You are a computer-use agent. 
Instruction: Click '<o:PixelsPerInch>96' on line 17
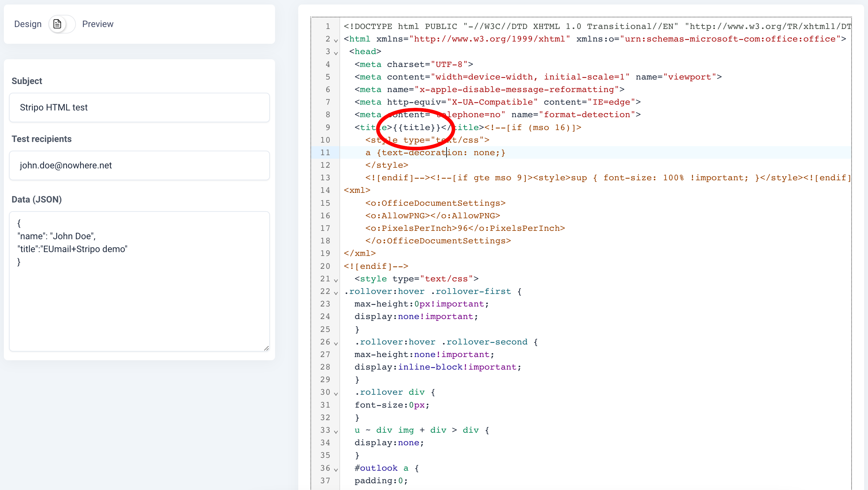tap(417, 228)
